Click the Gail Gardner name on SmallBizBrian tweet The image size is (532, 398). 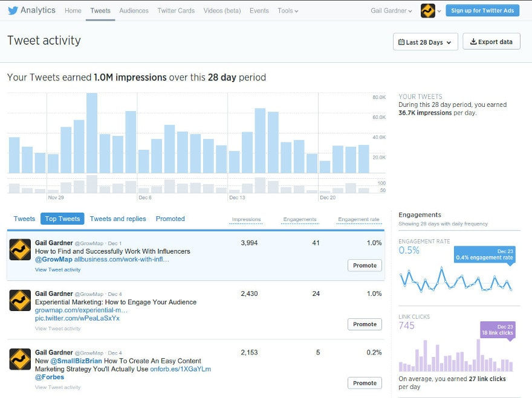54,353
